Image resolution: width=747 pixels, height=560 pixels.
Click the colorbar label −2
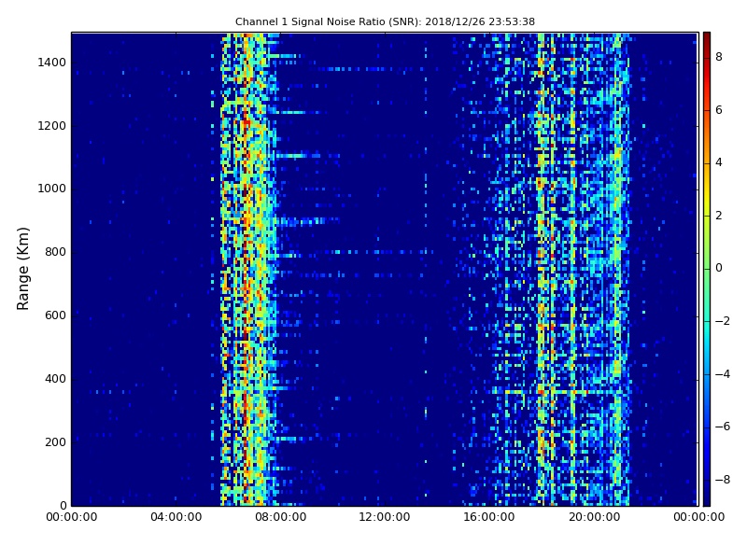pos(723,321)
